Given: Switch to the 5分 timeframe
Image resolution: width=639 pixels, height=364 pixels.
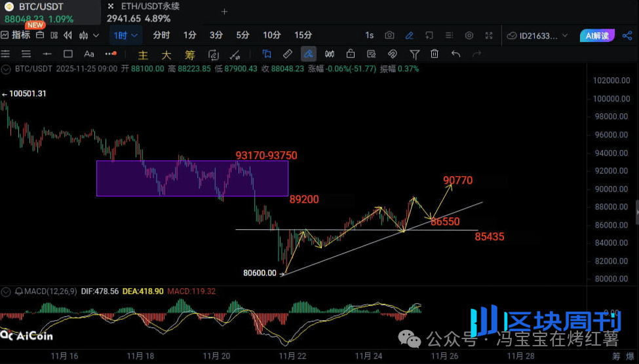Looking at the screenshot, I should 242,35.
